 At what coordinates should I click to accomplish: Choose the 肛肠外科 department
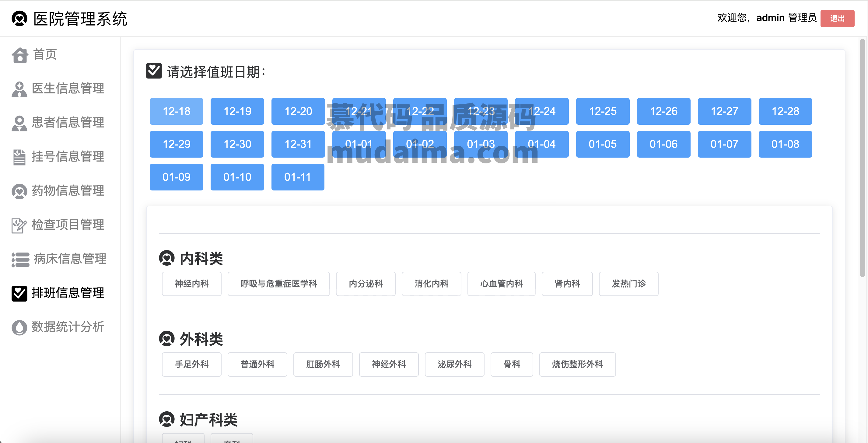tap(323, 364)
